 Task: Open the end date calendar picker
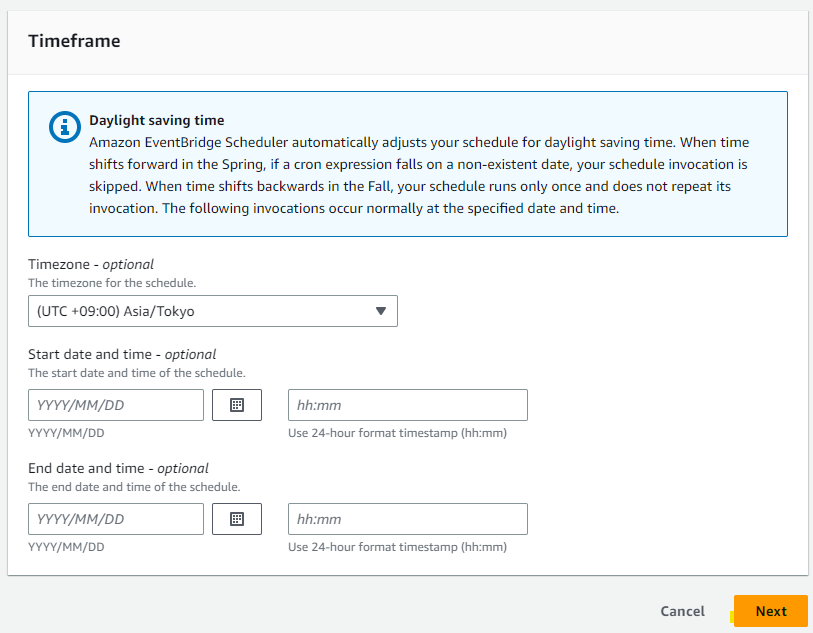[237, 519]
